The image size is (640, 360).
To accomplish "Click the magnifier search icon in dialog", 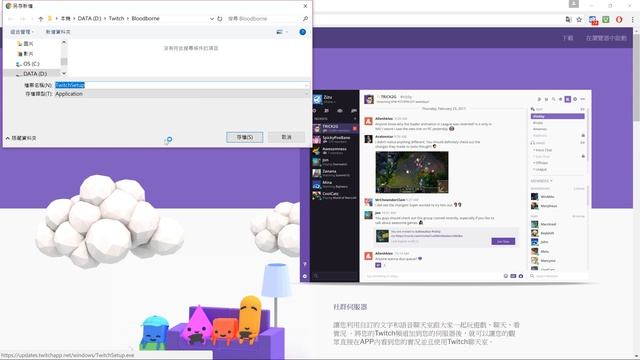I will coord(305,19).
